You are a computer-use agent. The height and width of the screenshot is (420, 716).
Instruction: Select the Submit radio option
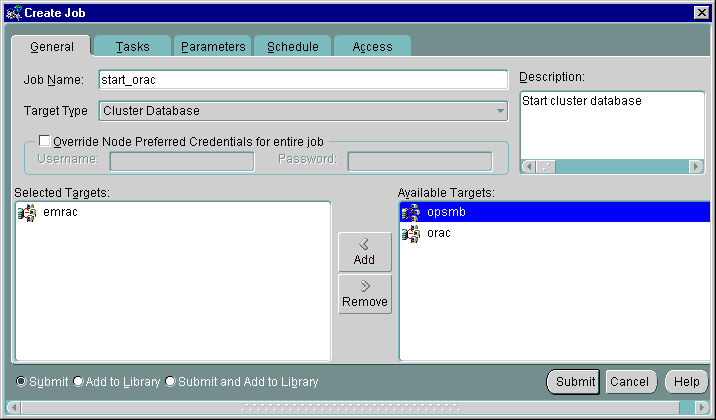[21, 381]
